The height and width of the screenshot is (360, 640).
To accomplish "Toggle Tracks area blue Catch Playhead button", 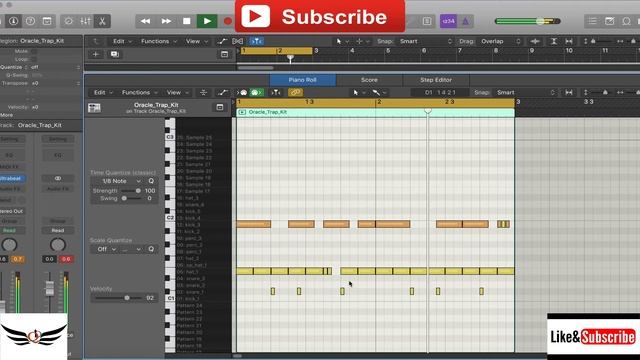I will 256,41.
